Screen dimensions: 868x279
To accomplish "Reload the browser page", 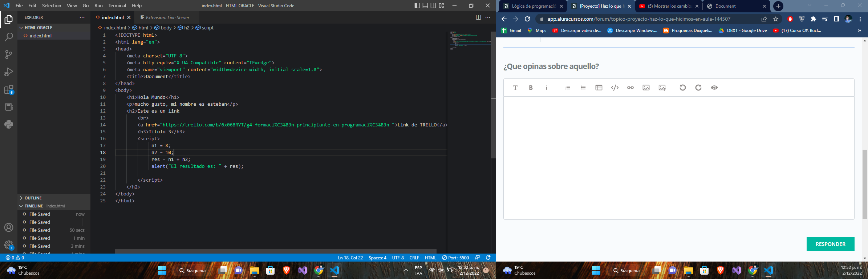I will [x=527, y=19].
